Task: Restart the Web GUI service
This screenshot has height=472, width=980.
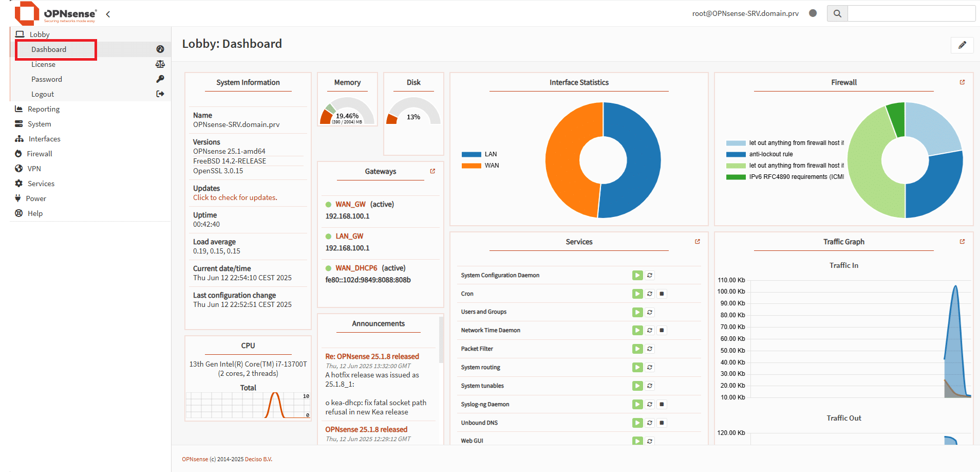Action: [650, 441]
